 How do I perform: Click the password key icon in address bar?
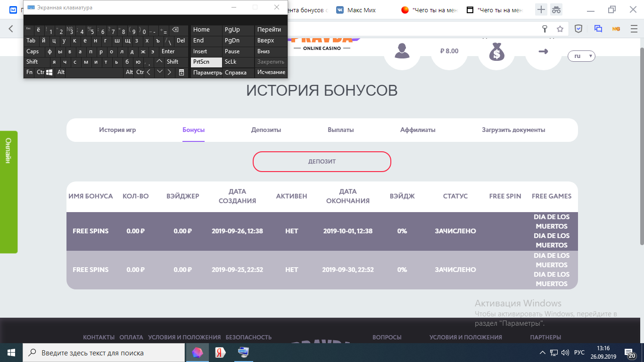(x=545, y=28)
